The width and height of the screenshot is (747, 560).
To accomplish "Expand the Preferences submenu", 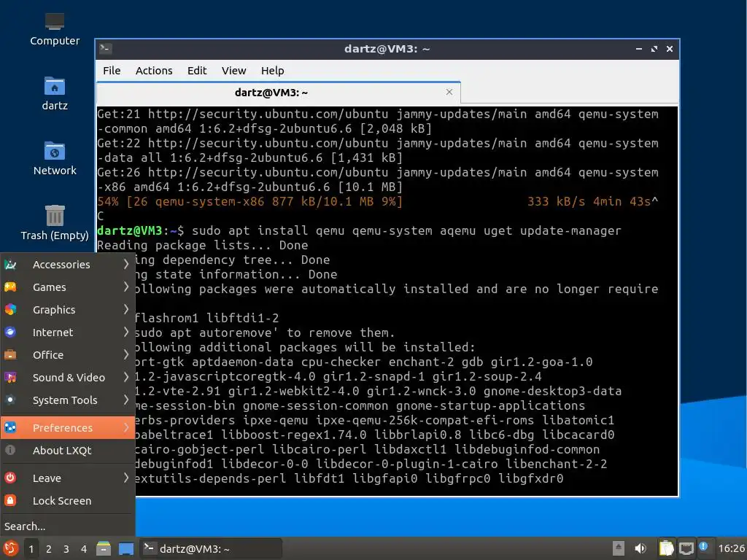I will pyautogui.click(x=67, y=427).
